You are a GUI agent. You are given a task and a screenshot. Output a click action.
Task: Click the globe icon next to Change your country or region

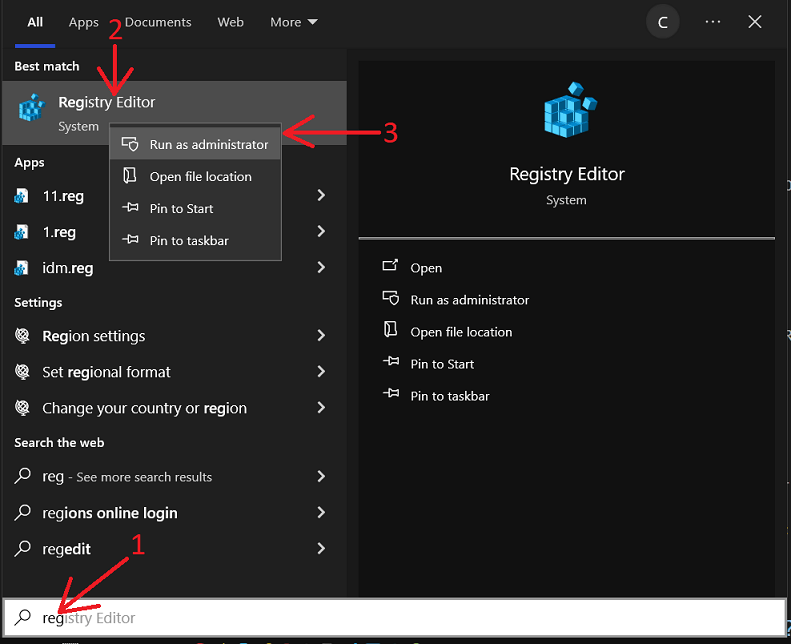22,407
